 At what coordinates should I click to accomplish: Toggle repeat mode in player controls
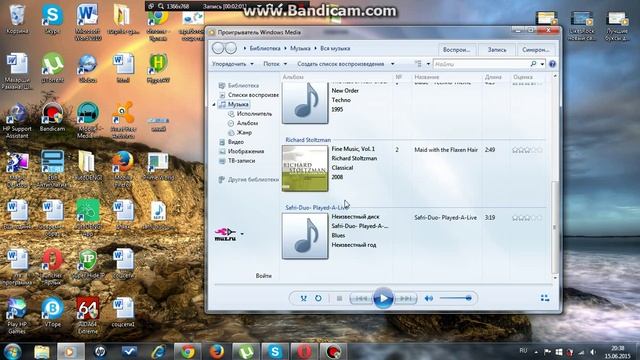click(x=318, y=298)
